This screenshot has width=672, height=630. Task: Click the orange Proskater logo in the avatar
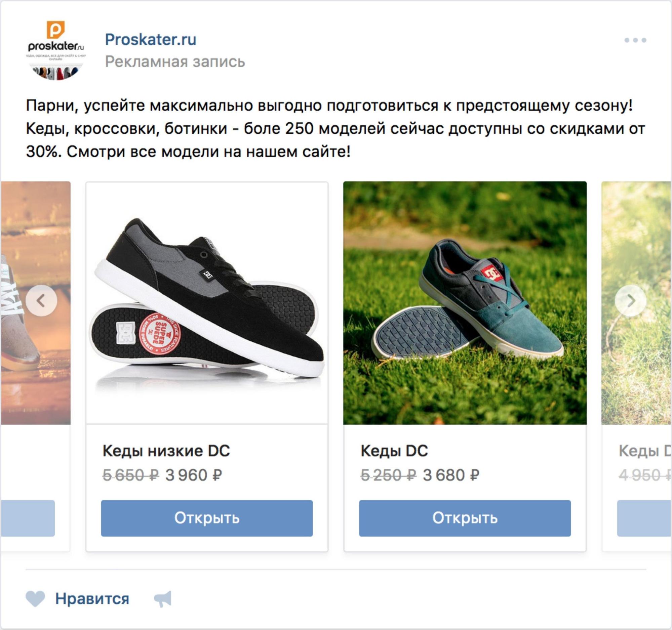(56, 30)
